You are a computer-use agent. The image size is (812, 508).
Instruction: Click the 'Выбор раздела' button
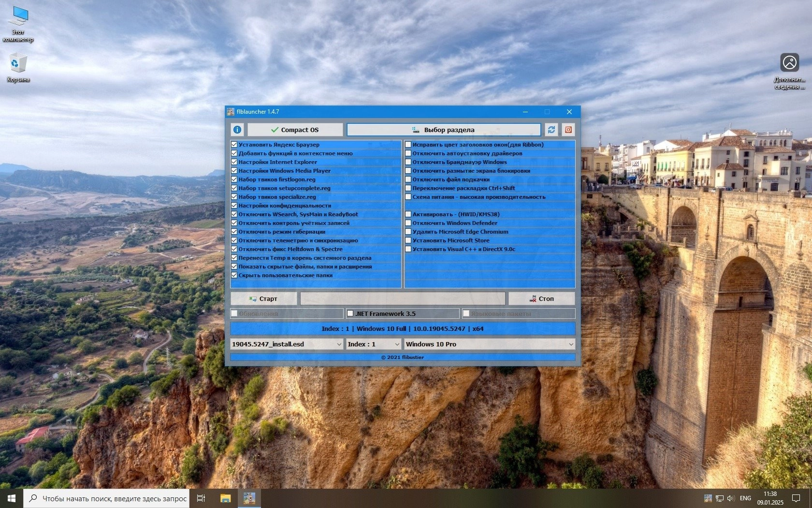point(444,130)
